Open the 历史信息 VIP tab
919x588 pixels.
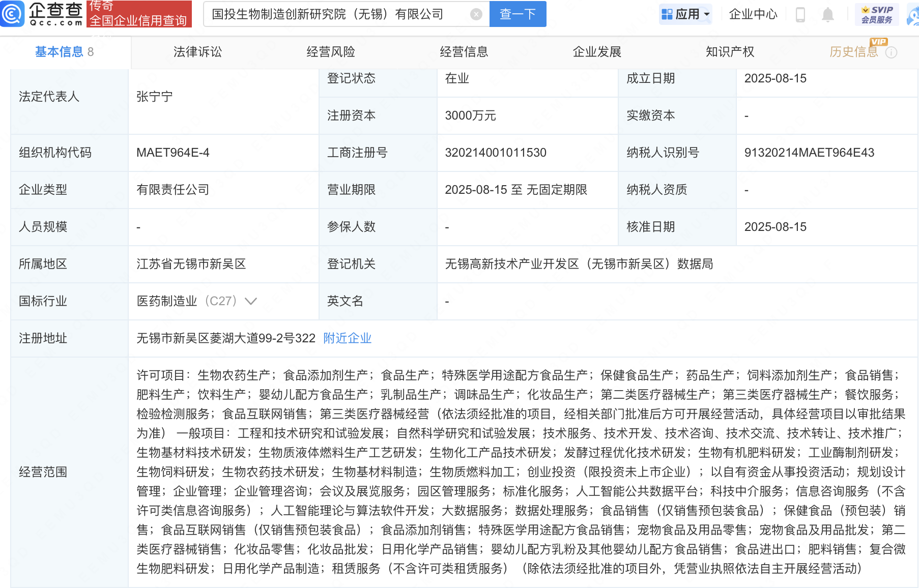pos(854,52)
